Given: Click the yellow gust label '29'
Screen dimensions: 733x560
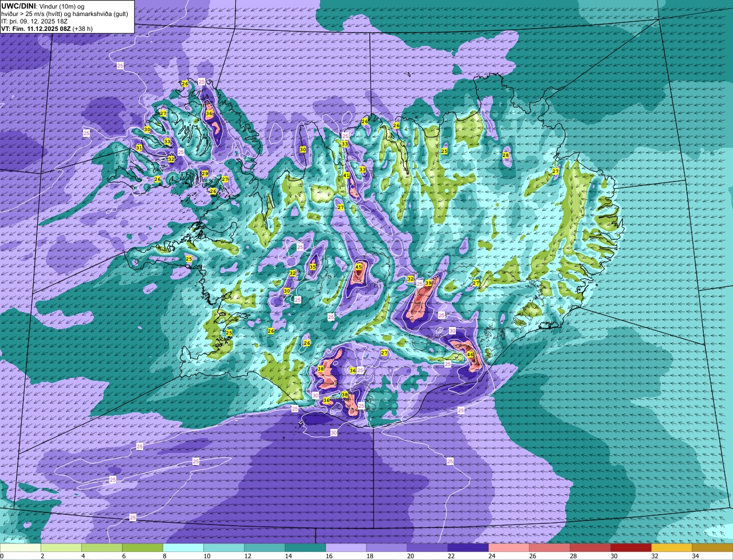Looking at the screenshot, I should 205,174.
